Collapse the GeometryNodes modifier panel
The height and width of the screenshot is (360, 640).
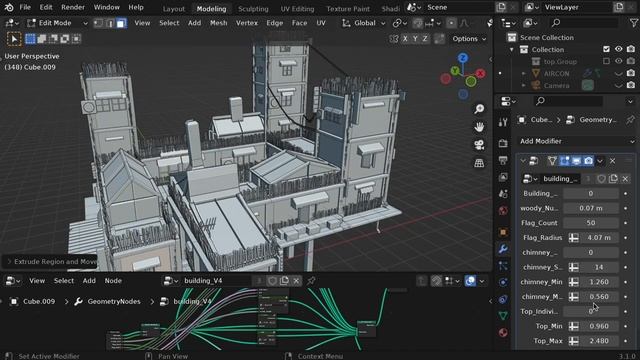523,161
